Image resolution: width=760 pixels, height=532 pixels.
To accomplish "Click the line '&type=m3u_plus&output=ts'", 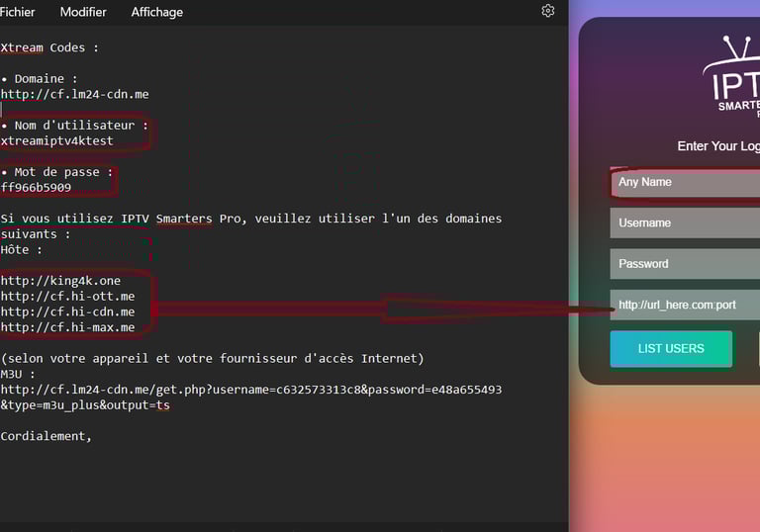I will pyautogui.click(x=85, y=405).
